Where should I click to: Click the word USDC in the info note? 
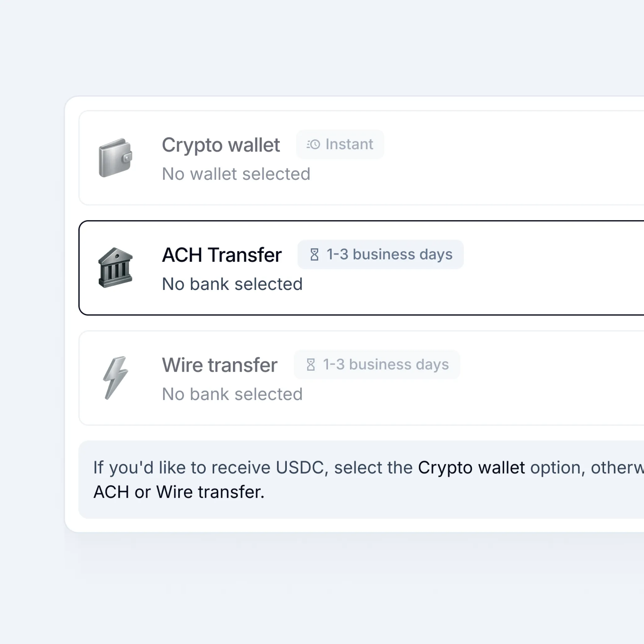[x=300, y=468]
